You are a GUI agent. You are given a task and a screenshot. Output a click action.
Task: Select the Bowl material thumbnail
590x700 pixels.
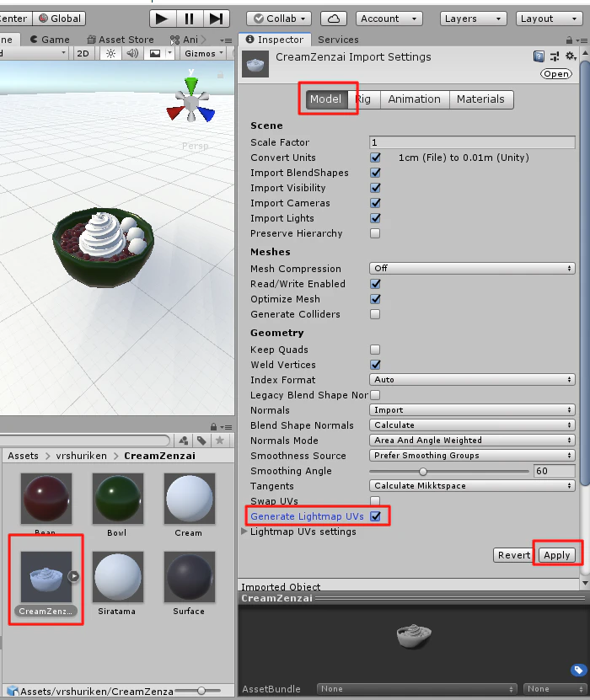118,499
